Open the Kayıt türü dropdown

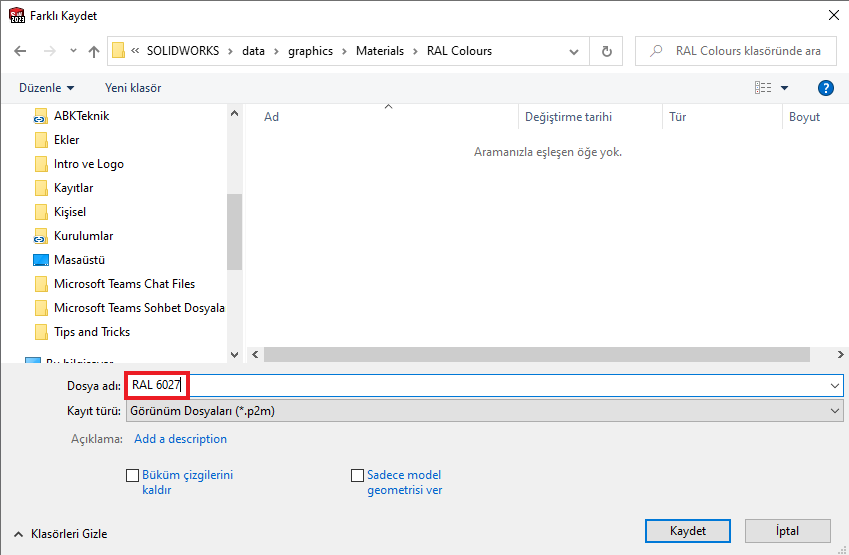click(x=484, y=410)
